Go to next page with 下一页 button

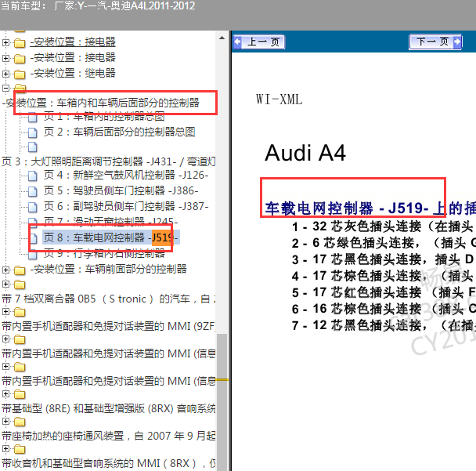[435, 42]
